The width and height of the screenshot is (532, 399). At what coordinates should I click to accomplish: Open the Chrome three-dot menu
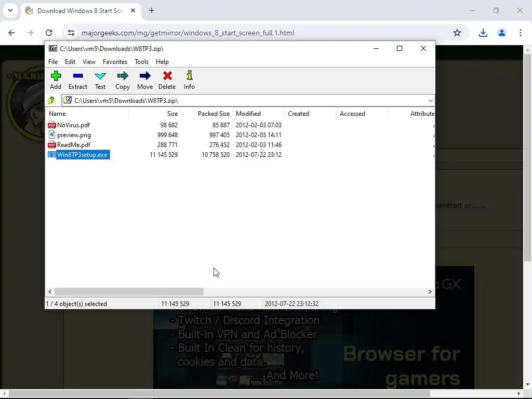[521, 33]
